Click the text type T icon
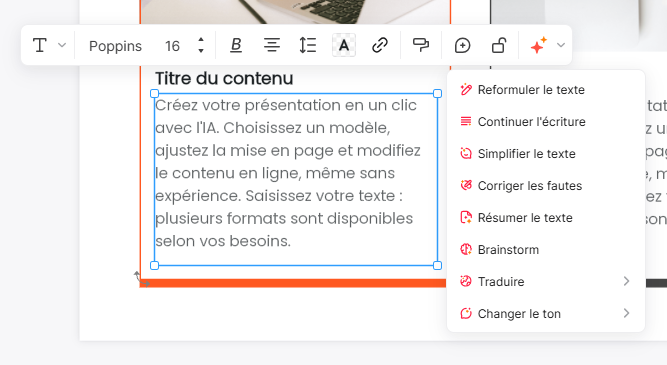667x365 pixels. 40,45
